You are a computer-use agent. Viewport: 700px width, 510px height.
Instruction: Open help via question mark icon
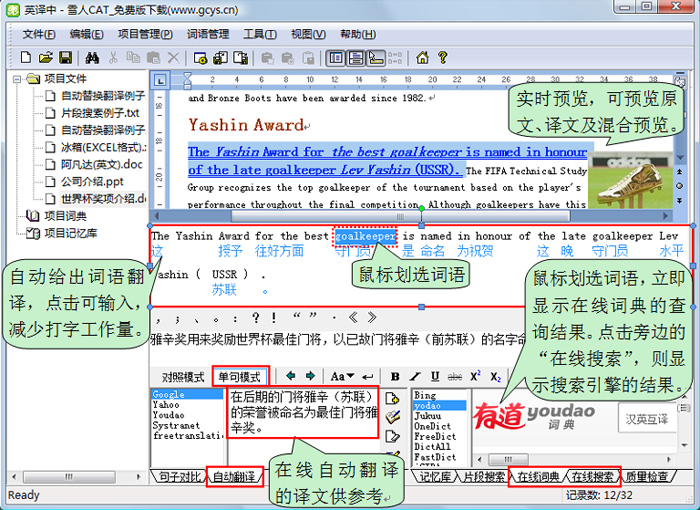click(x=440, y=58)
